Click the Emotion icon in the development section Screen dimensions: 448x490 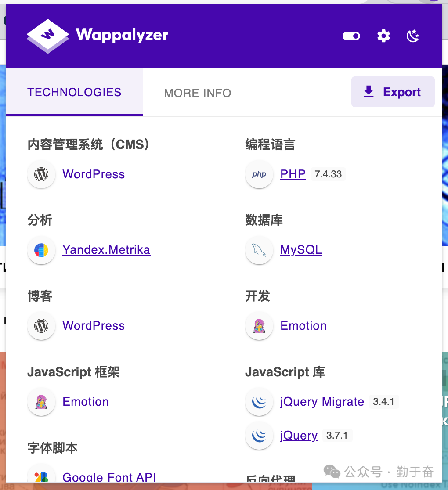[x=259, y=325]
